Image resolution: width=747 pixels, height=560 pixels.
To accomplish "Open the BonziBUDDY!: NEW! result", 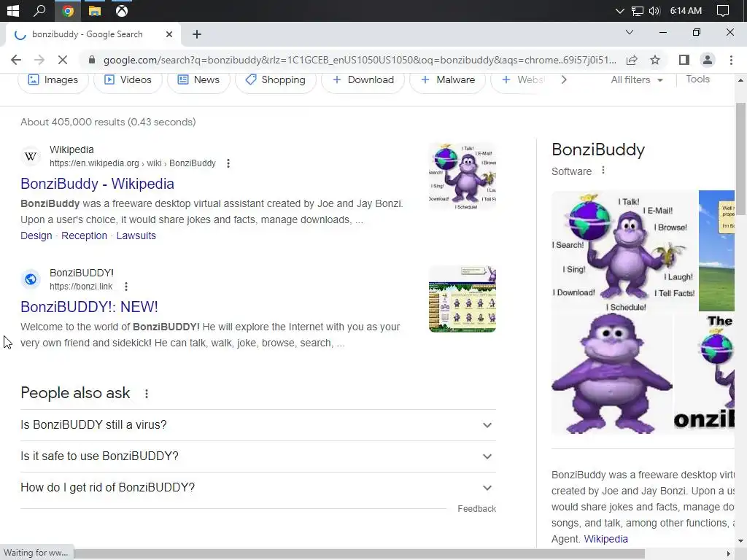I will [x=89, y=307].
